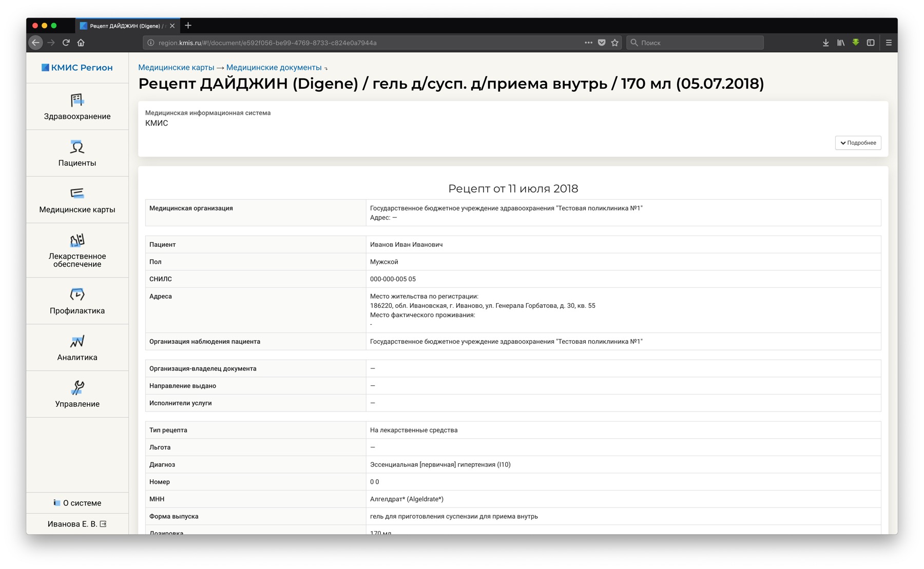The image size is (924, 569).
Task: Bookmark this page with the star
Action: pos(615,43)
